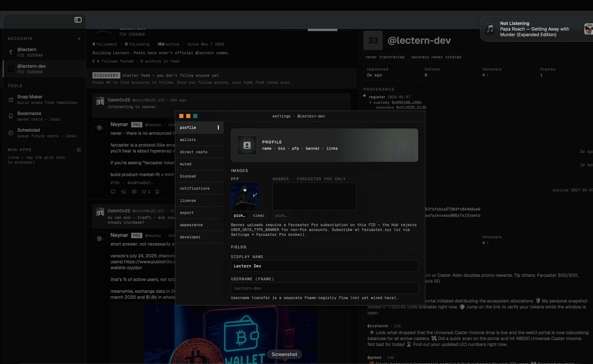
Task: Click the 33 avatar box beside @lectern-dev
Action: [x=373, y=40]
